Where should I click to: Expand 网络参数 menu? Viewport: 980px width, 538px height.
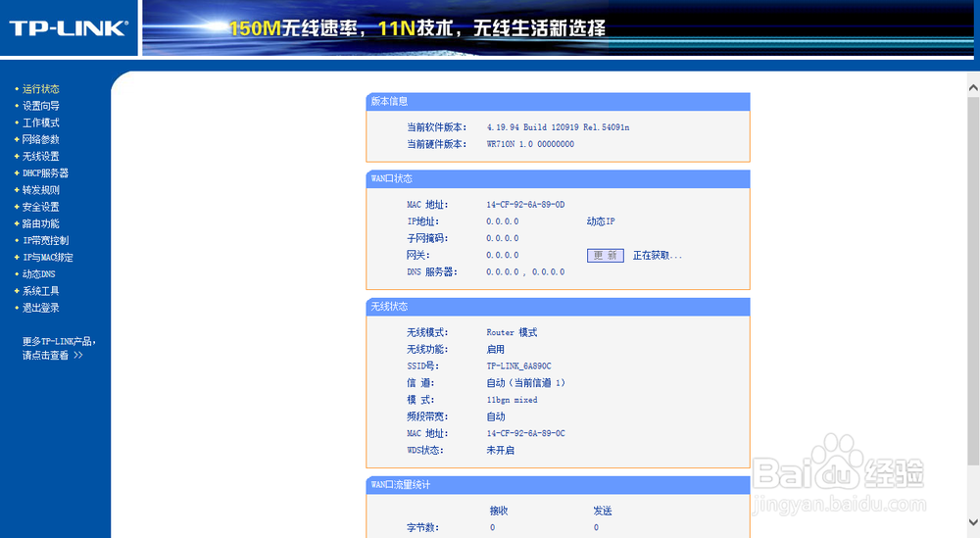(x=40, y=139)
